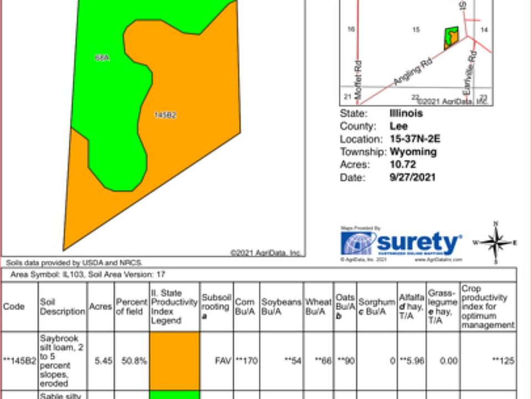
Task: Click the Moffet Rd label on the locator map
Action: click(359, 80)
